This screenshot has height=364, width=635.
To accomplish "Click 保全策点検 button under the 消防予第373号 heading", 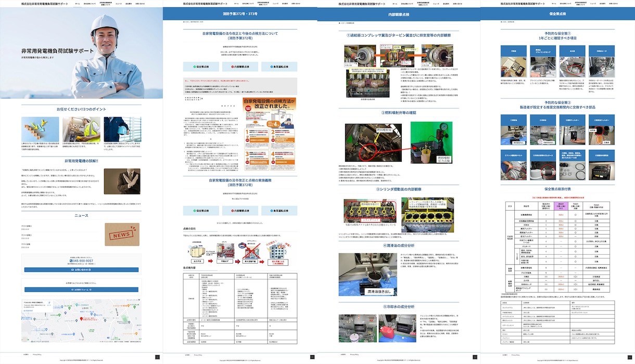I will point(200,211).
